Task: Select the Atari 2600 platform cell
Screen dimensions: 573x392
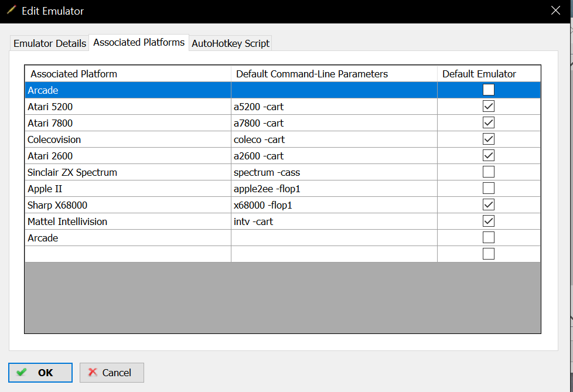Action: [x=128, y=156]
